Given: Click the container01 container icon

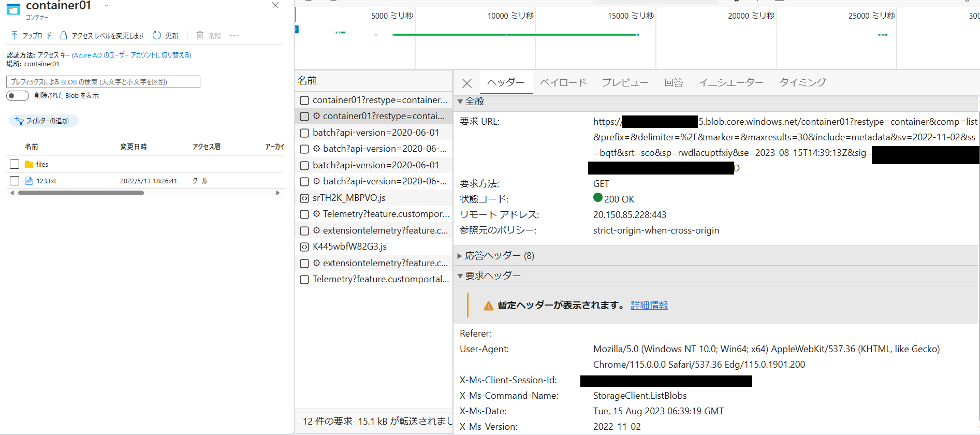Looking at the screenshot, I should (13, 9).
